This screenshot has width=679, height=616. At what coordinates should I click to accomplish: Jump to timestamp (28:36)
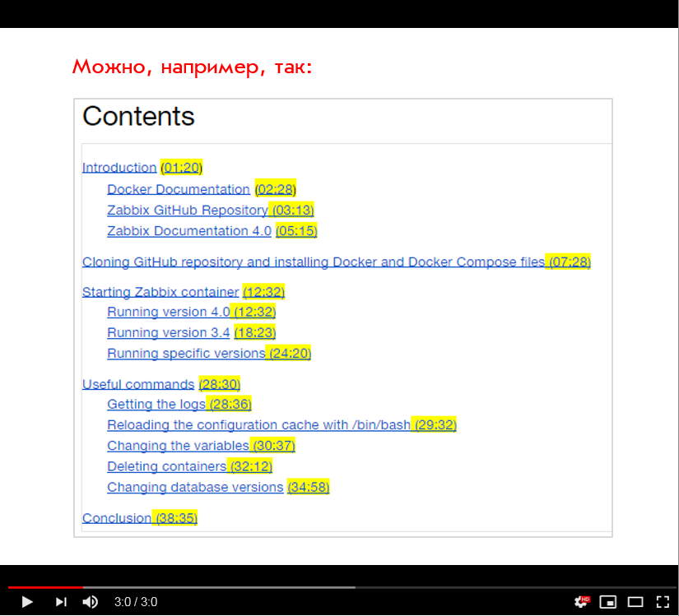(x=230, y=404)
